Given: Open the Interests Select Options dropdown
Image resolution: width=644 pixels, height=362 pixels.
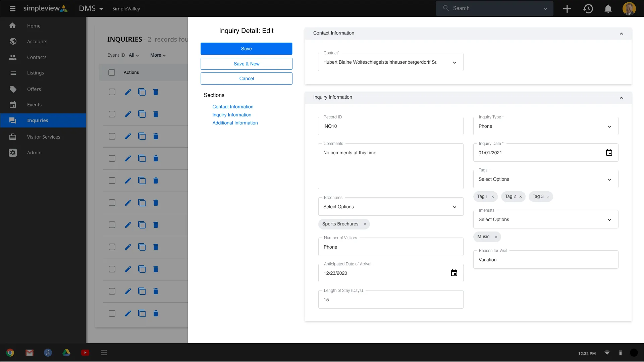Looking at the screenshot, I should (545, 219).
